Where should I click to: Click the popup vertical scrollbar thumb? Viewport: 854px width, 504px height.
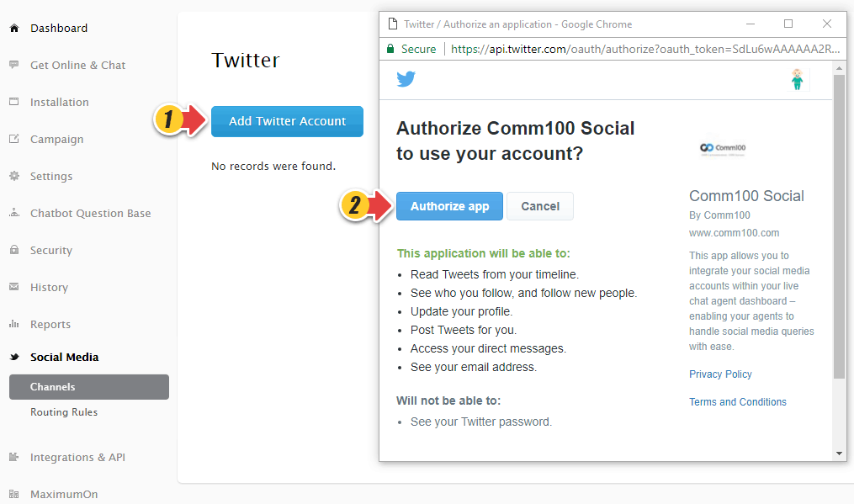[x=839, y=226]
